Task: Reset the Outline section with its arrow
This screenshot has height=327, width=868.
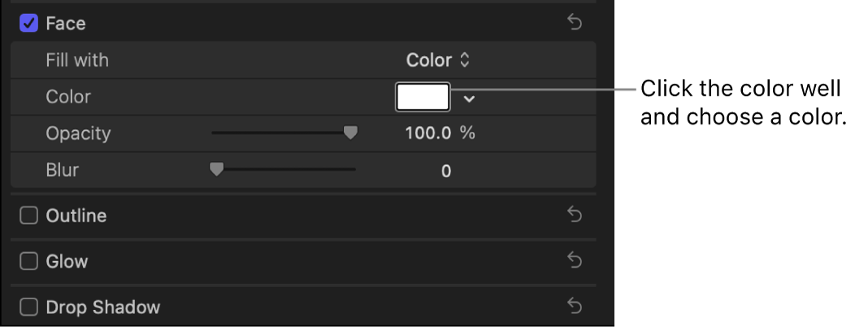Action: (x=575, y=216)
